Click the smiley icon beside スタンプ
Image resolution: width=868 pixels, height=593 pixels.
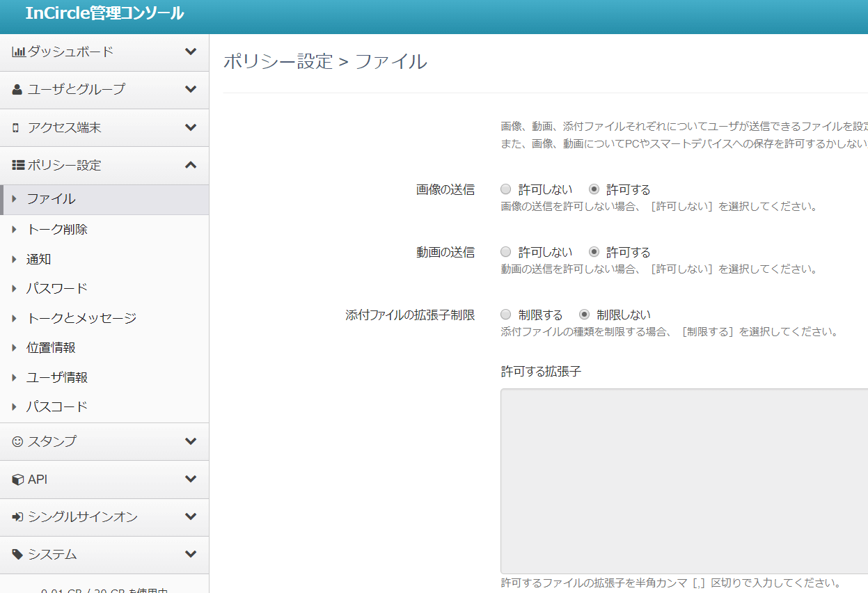click(x=17, y=441)
